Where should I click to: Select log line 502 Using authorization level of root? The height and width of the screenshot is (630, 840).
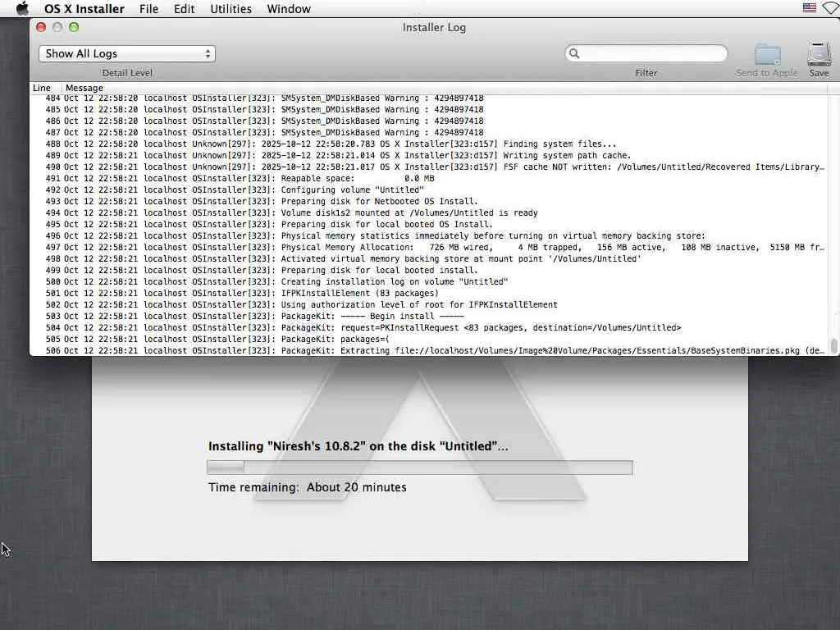click(x=428, y=305)
